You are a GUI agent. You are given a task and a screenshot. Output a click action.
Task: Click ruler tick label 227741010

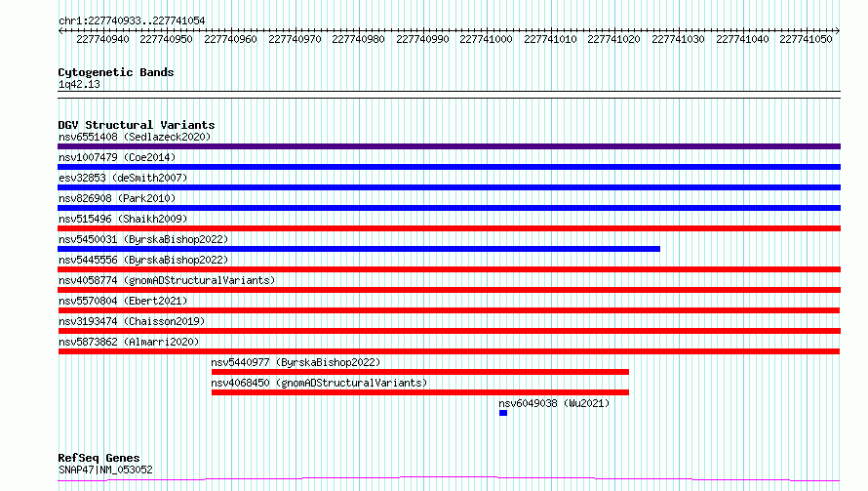pyautogui.click(x=550, y=39)
